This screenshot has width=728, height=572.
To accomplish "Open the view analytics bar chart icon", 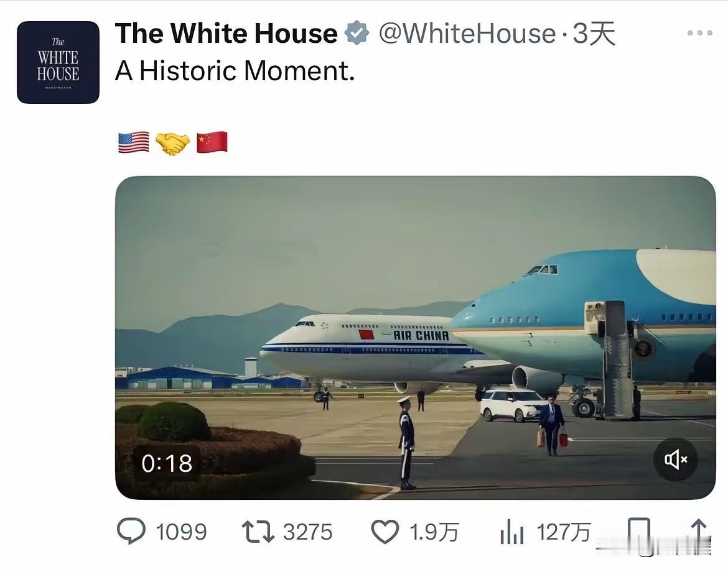I will tap(511, 531).
